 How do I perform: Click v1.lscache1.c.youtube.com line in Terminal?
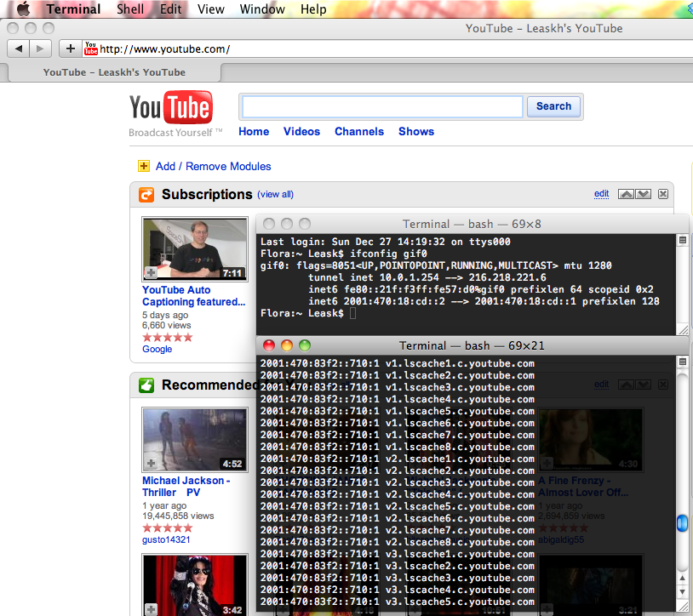tap(398, 363)
